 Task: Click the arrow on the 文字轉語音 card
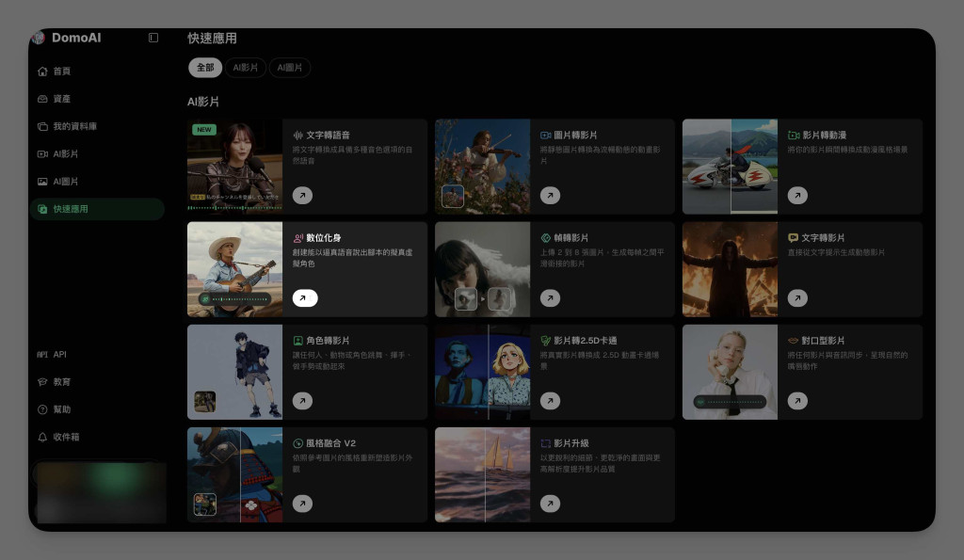pyautogui.click(x=302, y=196)
